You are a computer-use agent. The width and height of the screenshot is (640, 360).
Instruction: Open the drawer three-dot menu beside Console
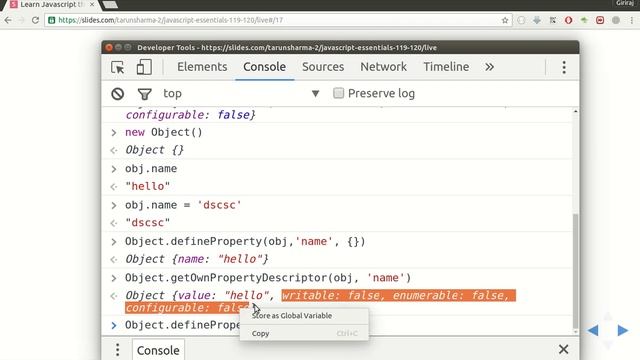pyautogui.click(x=118, y=350)
